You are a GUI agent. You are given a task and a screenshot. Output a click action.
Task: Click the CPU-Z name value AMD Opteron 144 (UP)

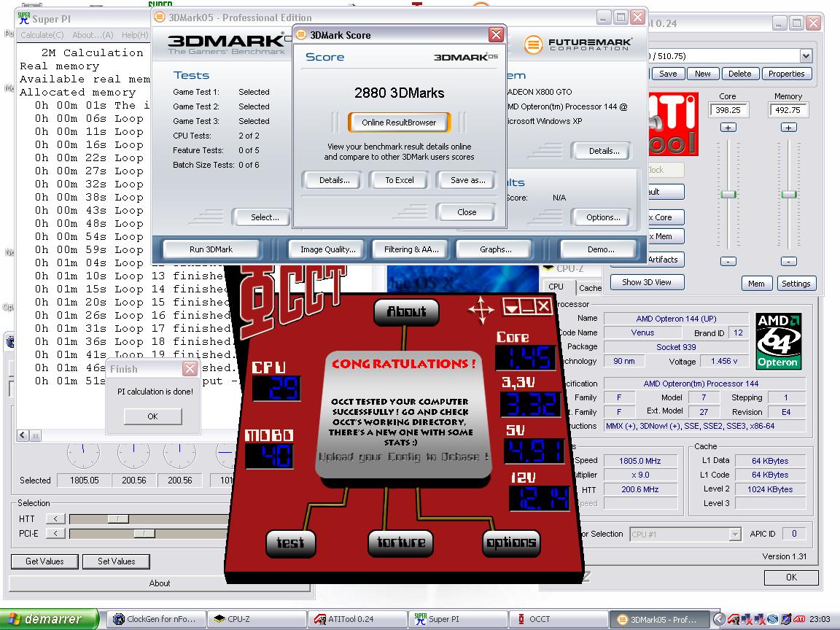coord(676,319)
